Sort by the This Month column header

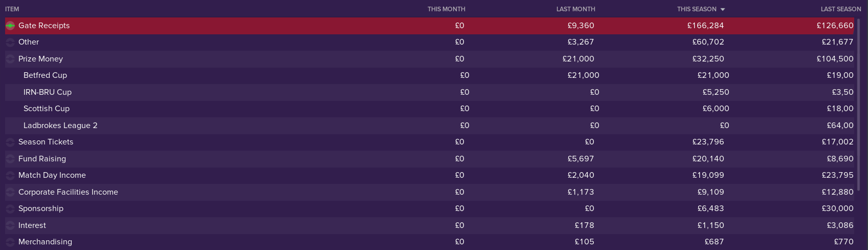(446, 9)
